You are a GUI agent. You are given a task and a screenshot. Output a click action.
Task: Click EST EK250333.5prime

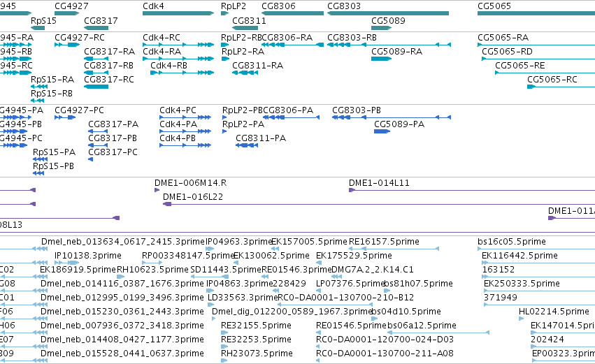pyautogui.click(x=522, y=284)
